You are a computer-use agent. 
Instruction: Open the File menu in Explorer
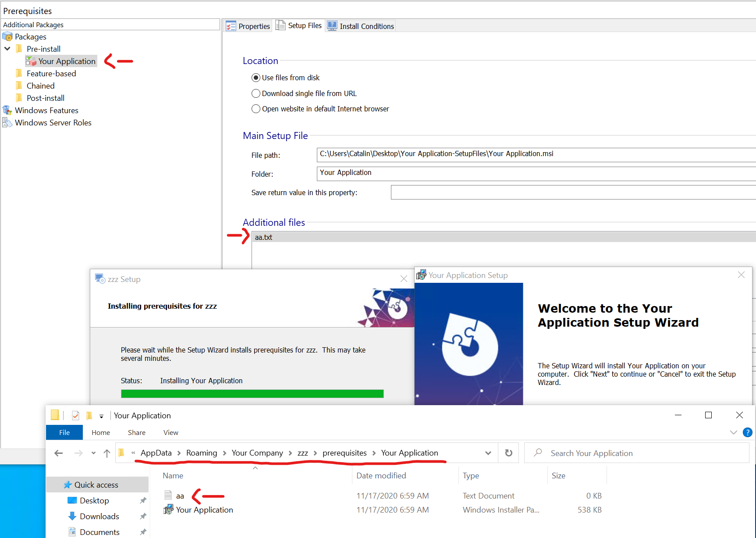click(x=64, y=432)
